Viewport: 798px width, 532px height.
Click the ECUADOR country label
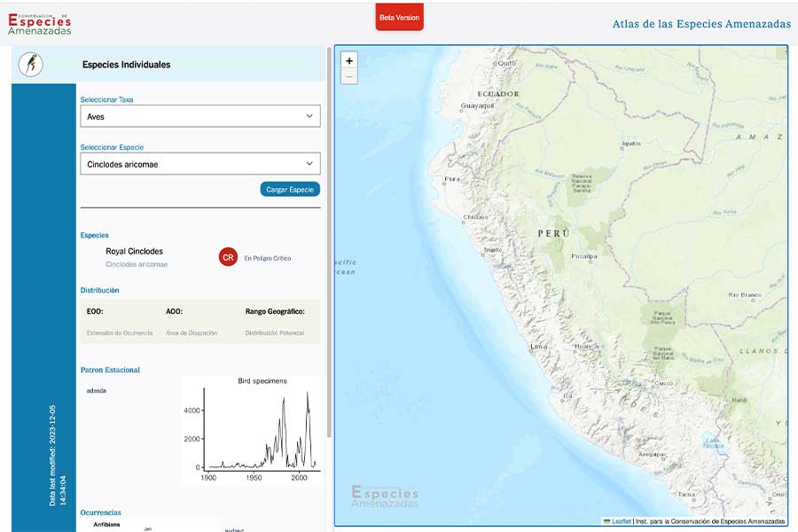tap(498, 94)
